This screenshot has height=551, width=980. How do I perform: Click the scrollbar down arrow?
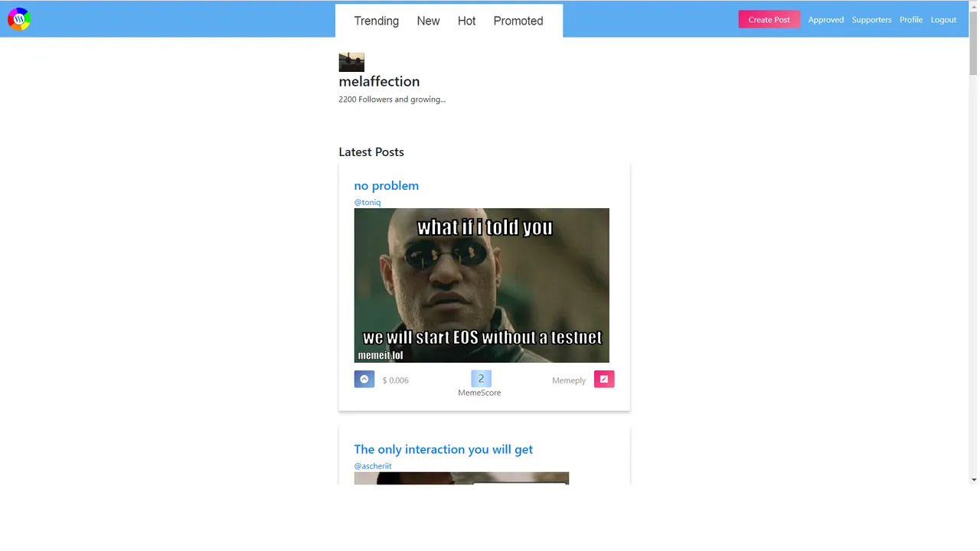973,479
